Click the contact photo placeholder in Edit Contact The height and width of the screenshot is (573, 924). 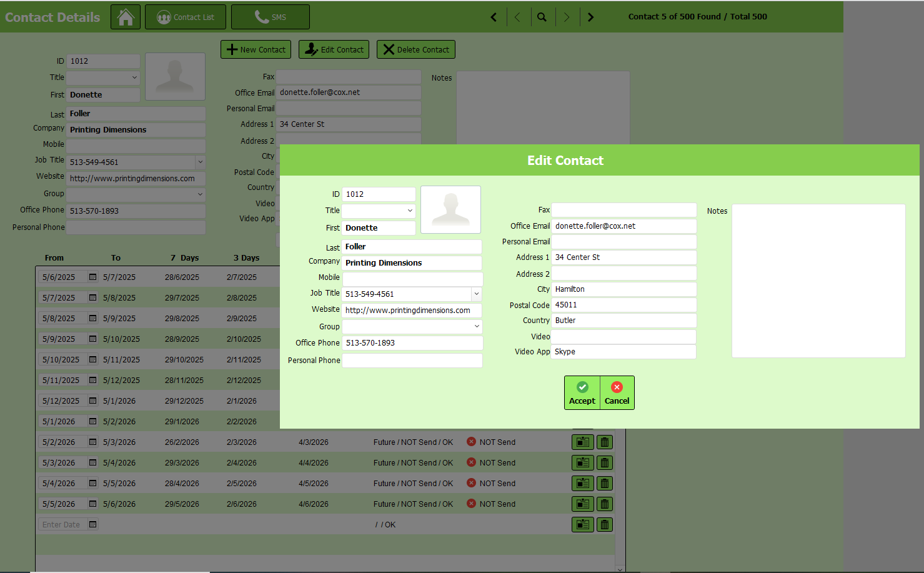(450, 209)
